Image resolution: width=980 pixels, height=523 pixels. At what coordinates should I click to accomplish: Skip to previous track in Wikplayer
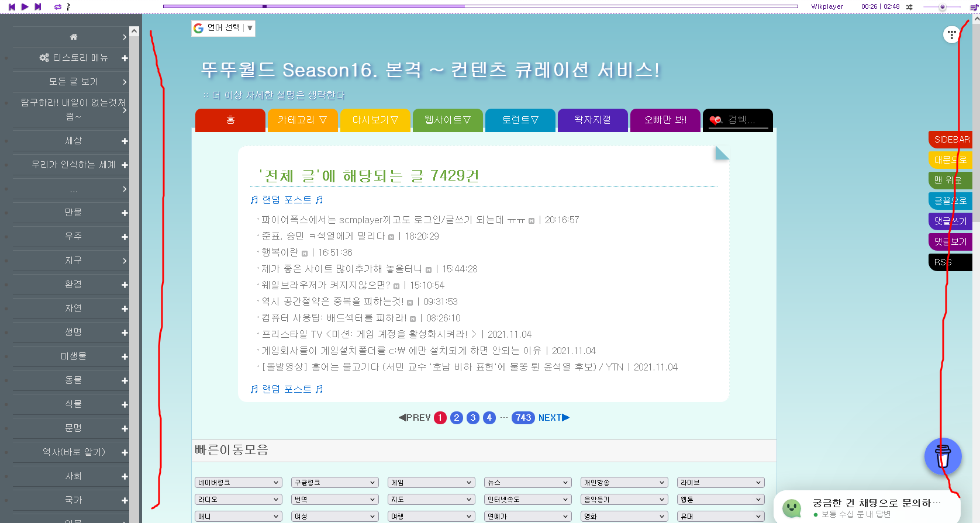click(x=12, y=6)
